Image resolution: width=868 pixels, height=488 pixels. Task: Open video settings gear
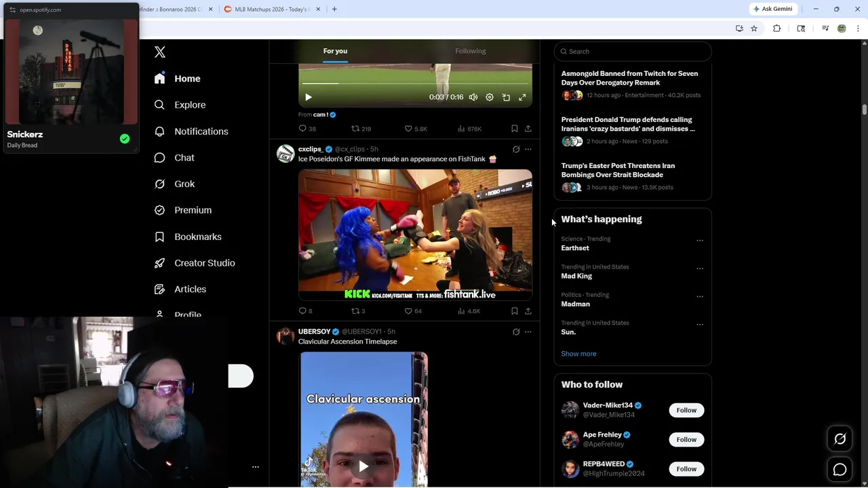(x=490, y=98)
